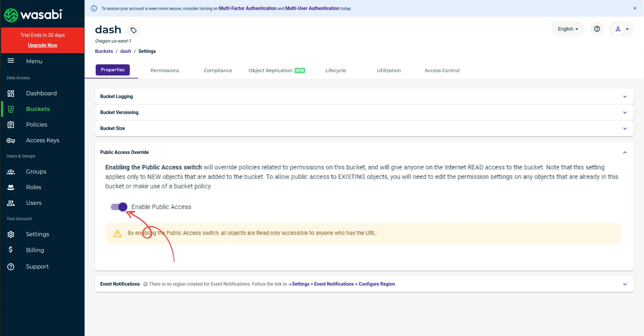Switch to the Lifecycle tab
The height and width of the screenshot is (336, 644).
(x=335, y=70)
